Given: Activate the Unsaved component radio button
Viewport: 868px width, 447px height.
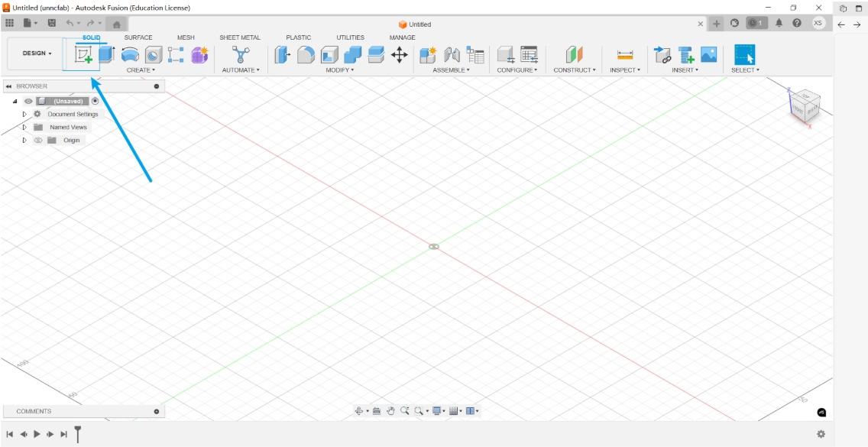Looking at the screenshot, I should tap(96, 101).
